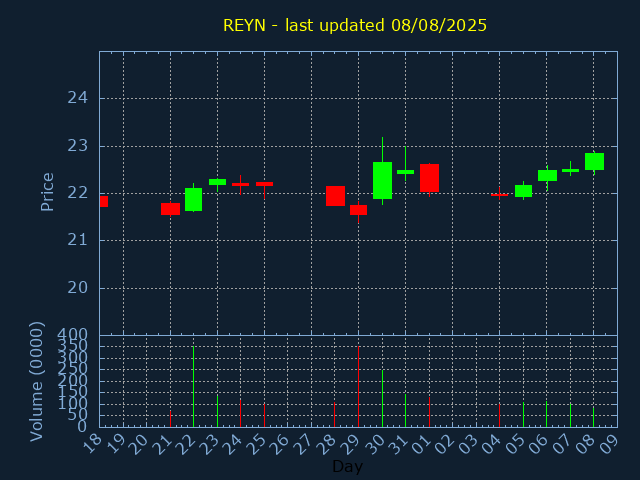Click the day axis label 22

(x=187, y=444)
